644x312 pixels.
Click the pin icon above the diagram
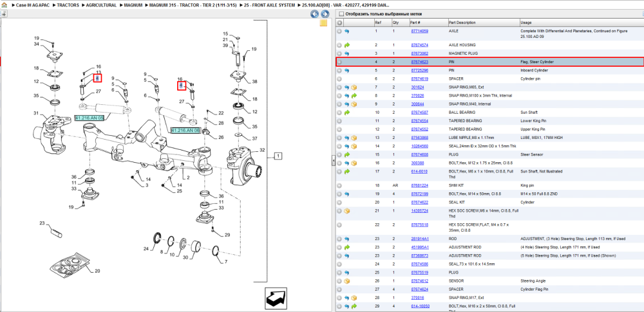(x=4, y=14)
